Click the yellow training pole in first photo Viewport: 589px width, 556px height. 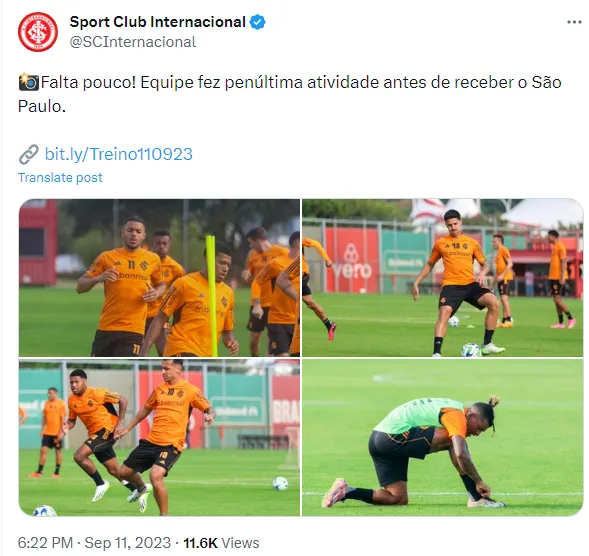211,296
